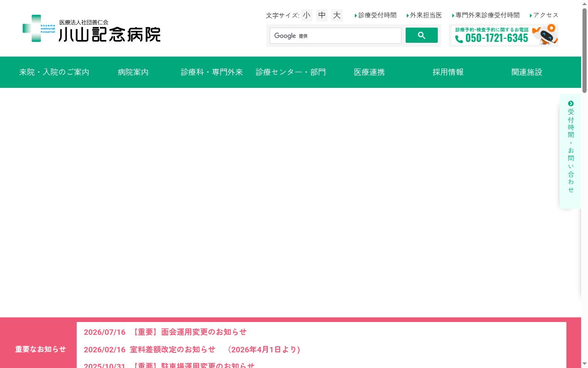Focus the Google search input field
Screen dimensions: 588x368
(335, 35)
